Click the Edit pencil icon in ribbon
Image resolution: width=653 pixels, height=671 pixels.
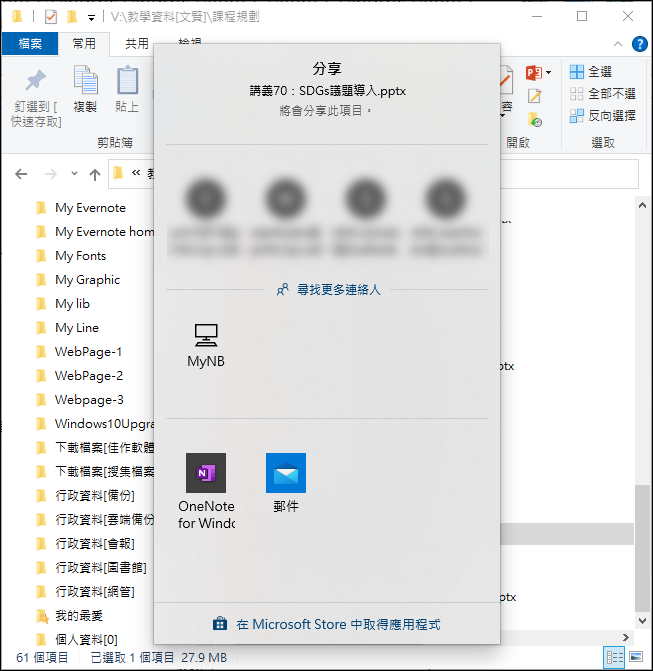(x=534, y=96)
